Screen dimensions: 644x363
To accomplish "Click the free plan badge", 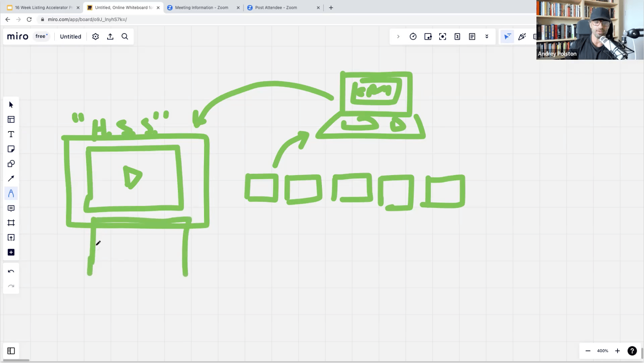I will tap(41, 36).
